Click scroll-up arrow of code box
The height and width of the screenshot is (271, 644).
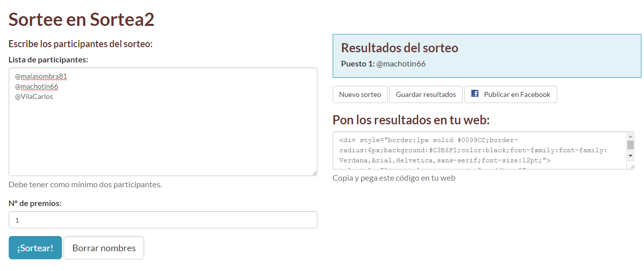tap(630, 136)
